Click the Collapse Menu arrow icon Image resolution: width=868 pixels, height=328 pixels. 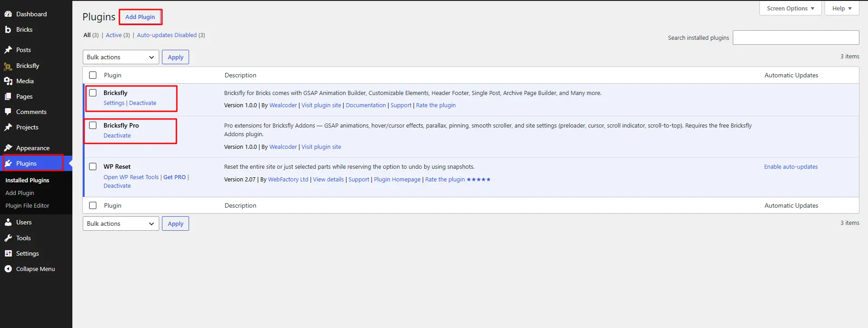(x=8, y=269)
